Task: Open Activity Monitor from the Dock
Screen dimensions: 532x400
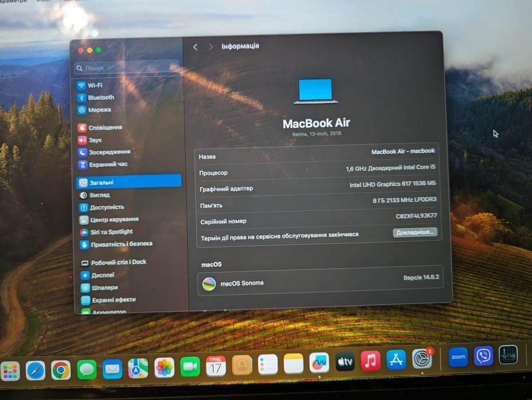Action: tap(508, 355)
